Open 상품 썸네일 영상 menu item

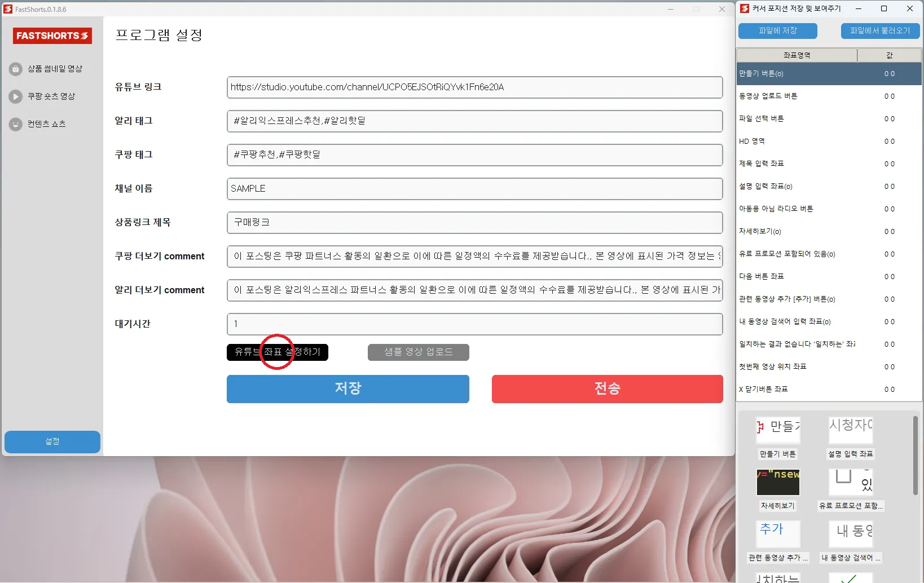(x=55, y=69)
